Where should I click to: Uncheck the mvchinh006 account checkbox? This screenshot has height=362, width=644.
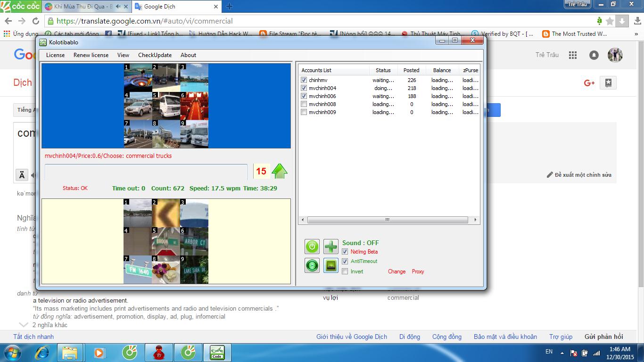pyautogui.click(x=304, y=96)
